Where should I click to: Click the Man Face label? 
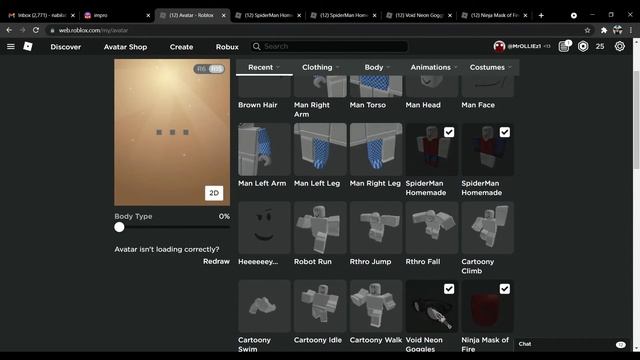coord(478,105)
